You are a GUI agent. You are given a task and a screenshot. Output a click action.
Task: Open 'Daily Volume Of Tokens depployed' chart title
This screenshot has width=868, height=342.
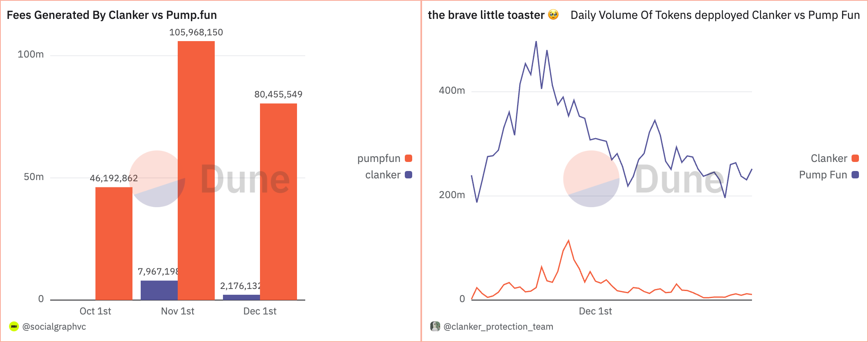(715, 15)
